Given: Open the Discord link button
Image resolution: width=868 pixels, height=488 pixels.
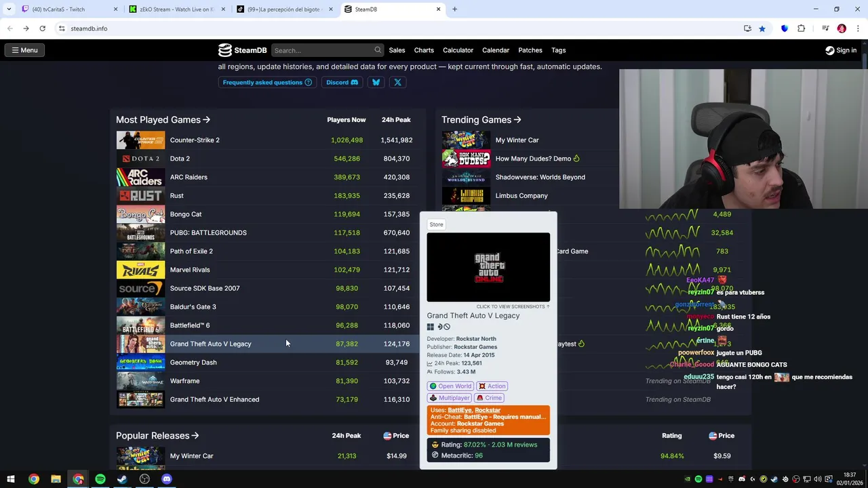Looking at the screenshot, I should (342, 82).
